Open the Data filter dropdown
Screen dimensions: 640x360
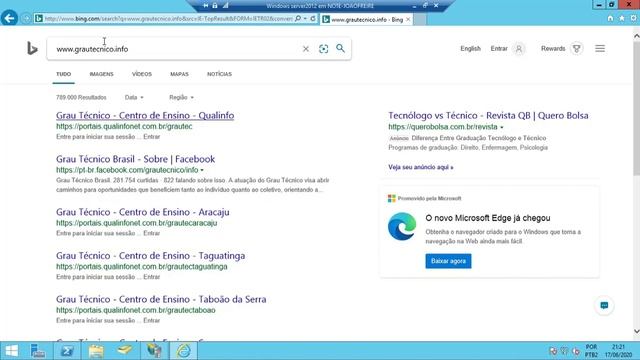(x=134, y=98)
